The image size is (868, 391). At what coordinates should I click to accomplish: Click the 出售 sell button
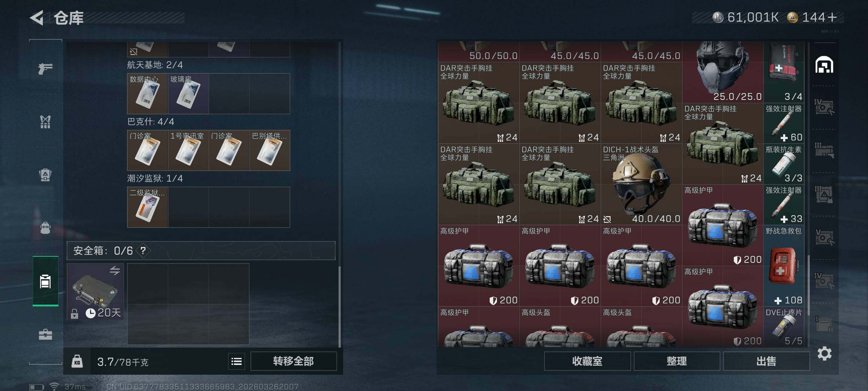coord(766,361)
